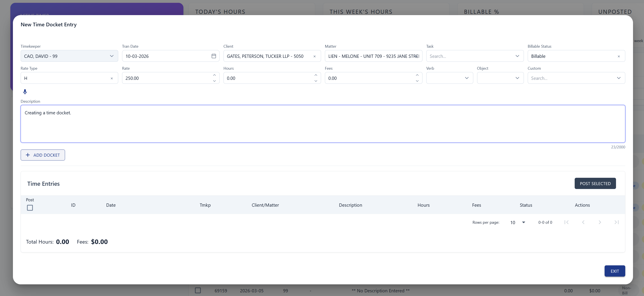Screen dimensions: 644x296
Task: Clear the Billable Status with the X icon
Action: coord(619,56)
